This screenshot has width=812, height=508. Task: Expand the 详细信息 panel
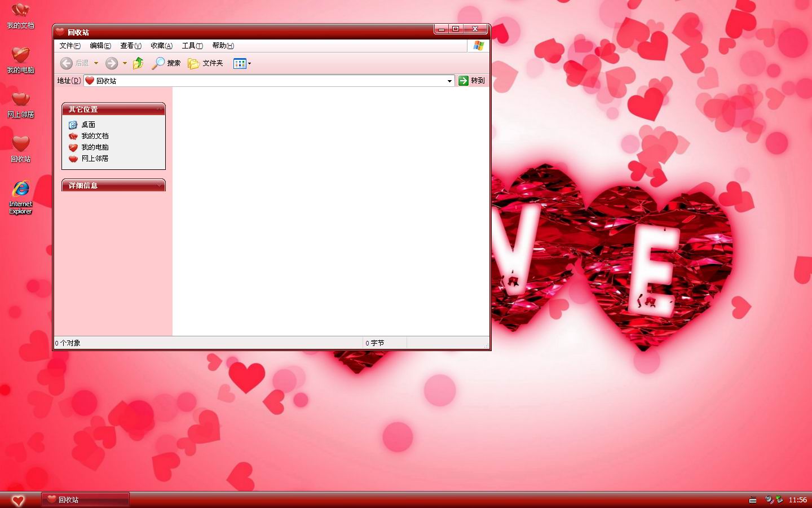point(160,185)
